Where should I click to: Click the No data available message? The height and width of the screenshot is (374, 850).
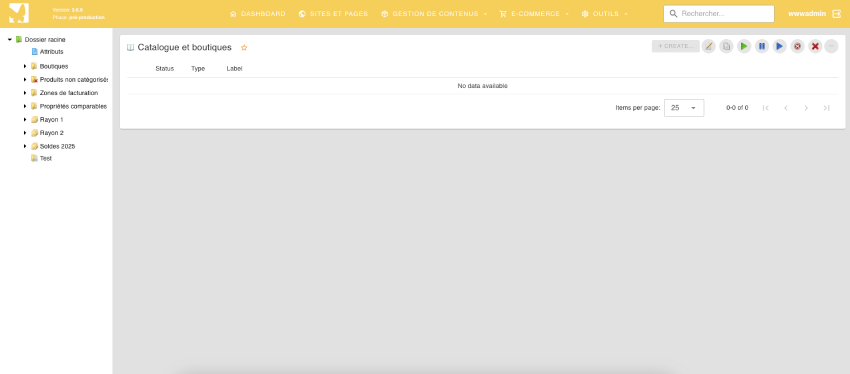(x=482, y=86)
